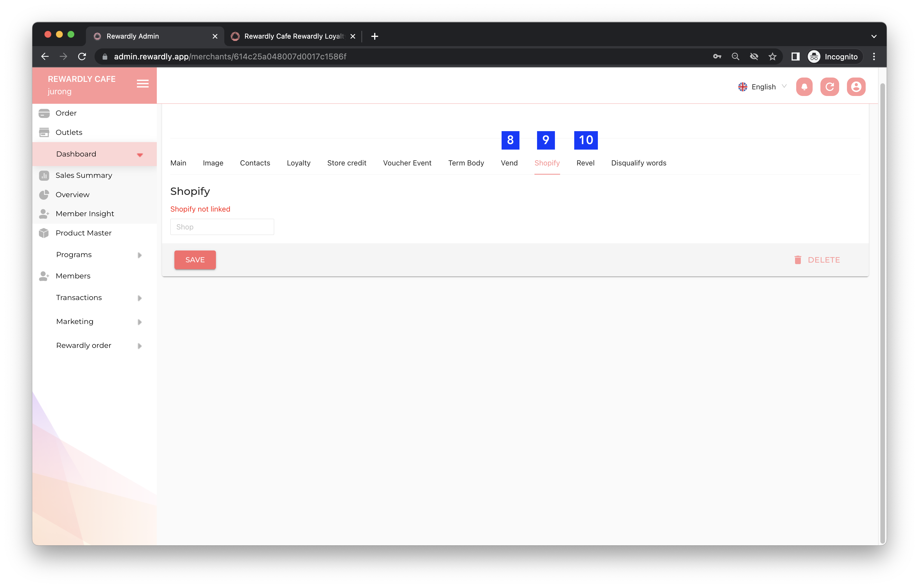The image size is (919, 588).
Task: Click the REWARDLY CAFE merchant title
Action: coord(81,79)
